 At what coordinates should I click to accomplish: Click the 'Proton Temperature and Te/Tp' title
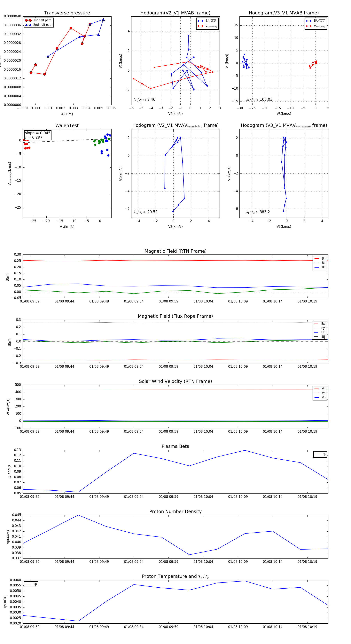click(x=175, y=576)
